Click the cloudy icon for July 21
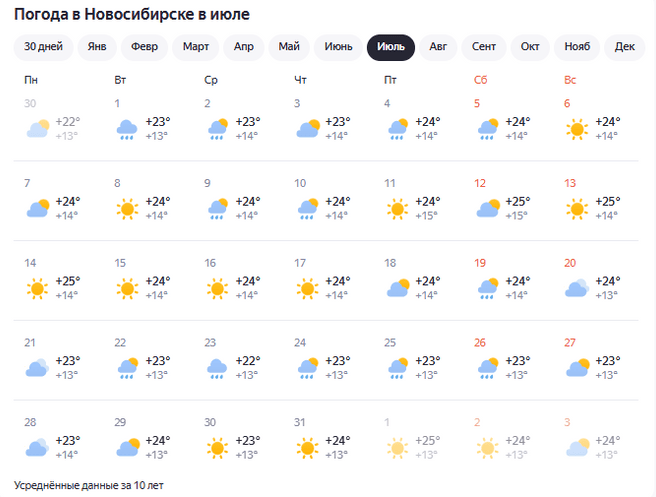The height and width of the screenshot is (497, 656). coord(38,368)
